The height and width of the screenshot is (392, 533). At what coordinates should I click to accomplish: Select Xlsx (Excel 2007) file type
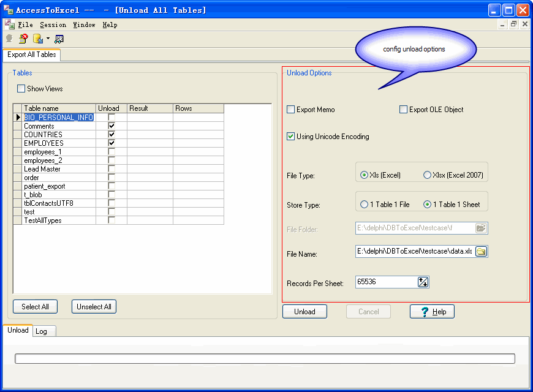427,175
